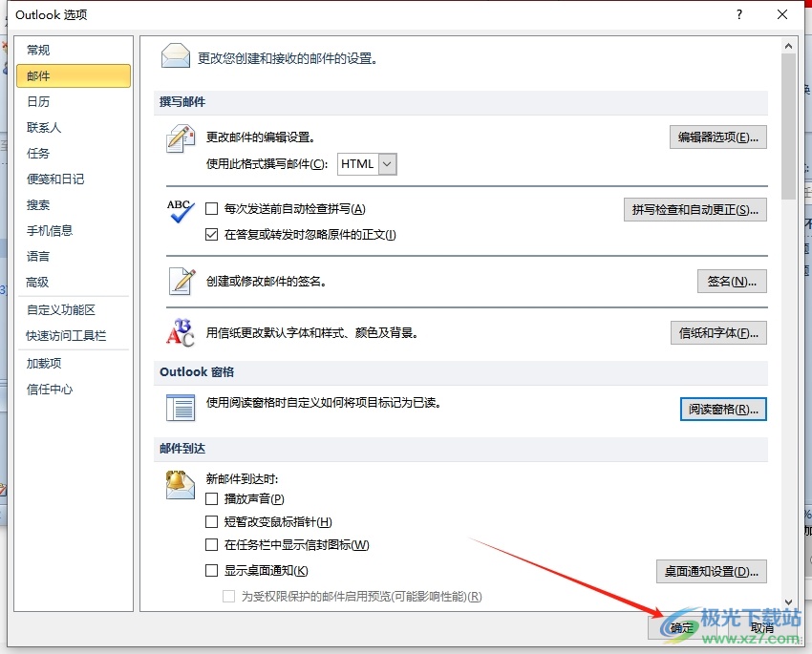This screenshot has height=654, width=812.
Task: Click the stationery fonts ABC icon
Action: [x=181, y=332]
